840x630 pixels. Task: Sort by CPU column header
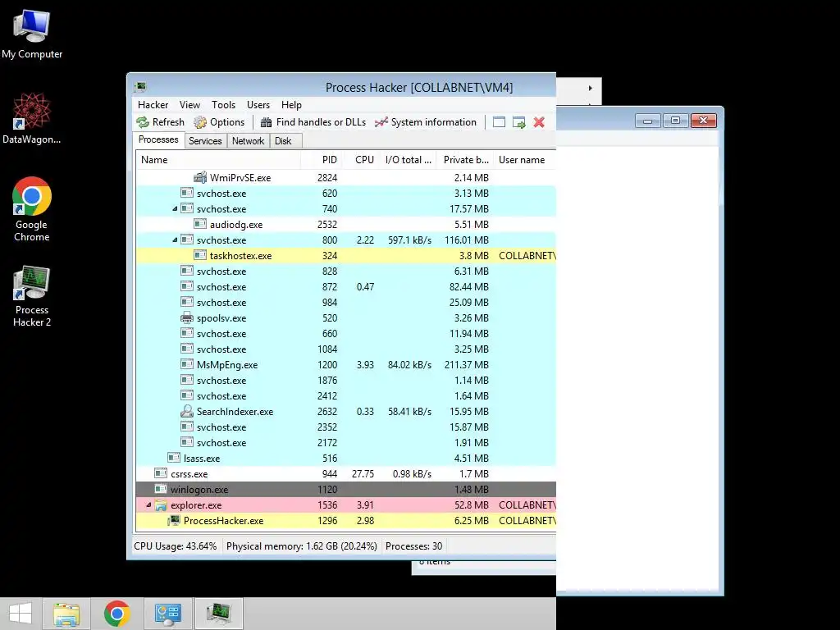(360, 160)
